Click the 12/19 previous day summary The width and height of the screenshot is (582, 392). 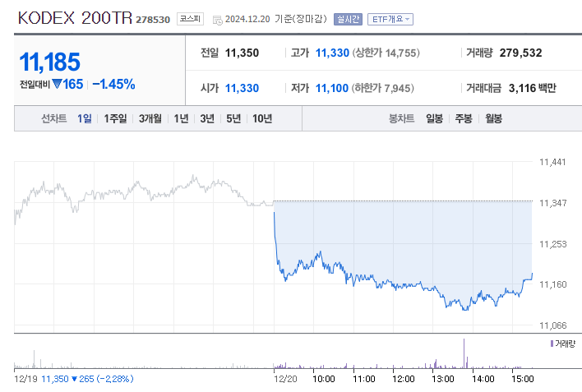tap(74, 379)
